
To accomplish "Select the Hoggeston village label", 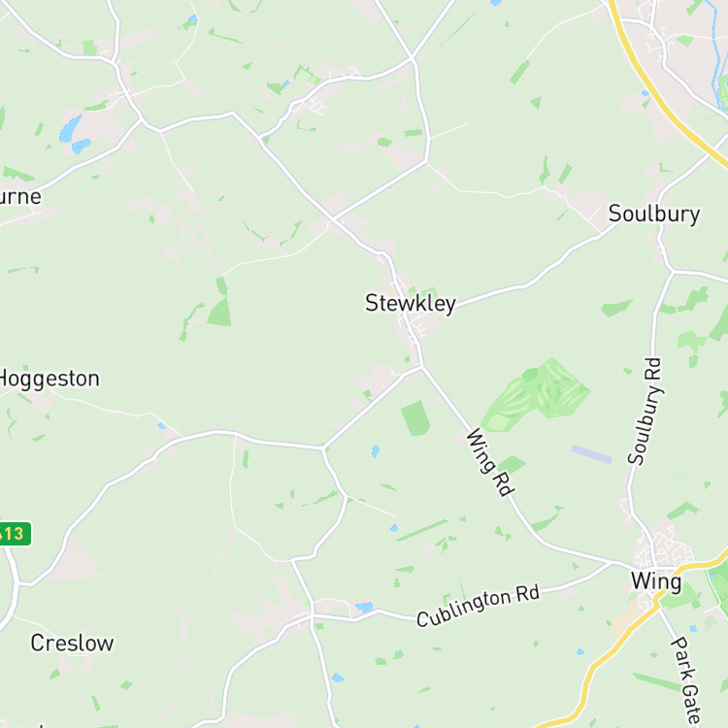I will click(49, 380).
